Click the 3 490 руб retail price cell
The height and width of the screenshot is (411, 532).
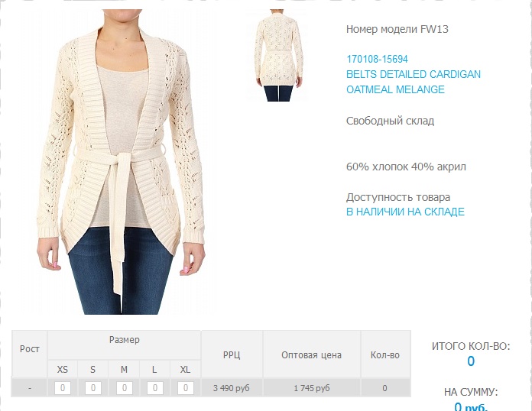232,388
